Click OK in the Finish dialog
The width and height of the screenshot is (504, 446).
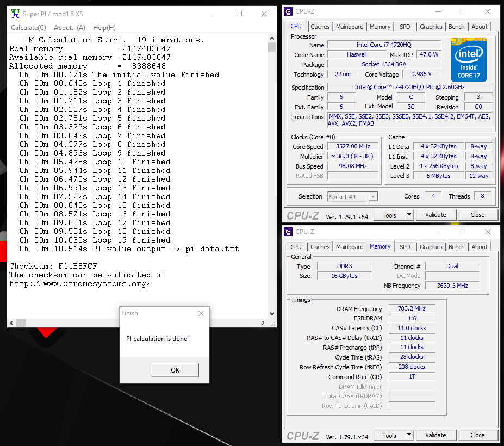175,370
